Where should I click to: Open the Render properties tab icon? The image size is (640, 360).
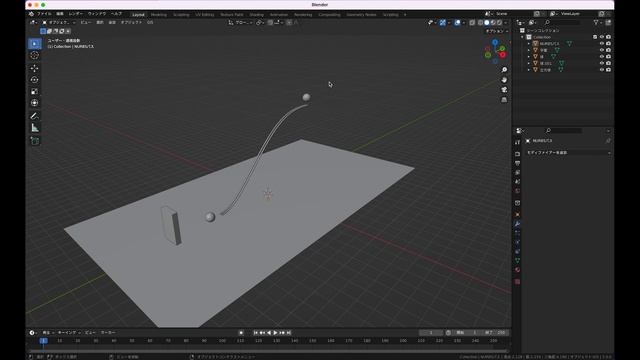(x=518, y=154)
